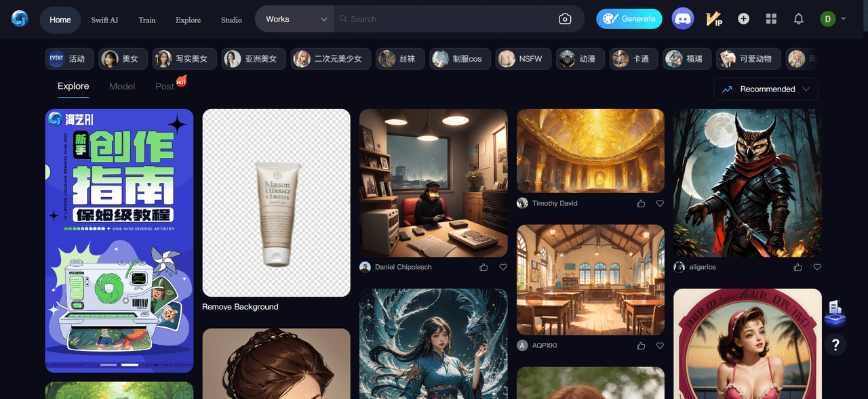This screenshot has height=399, width=868.
Task: Open the apps grid icon
Action: click(771, 19)
